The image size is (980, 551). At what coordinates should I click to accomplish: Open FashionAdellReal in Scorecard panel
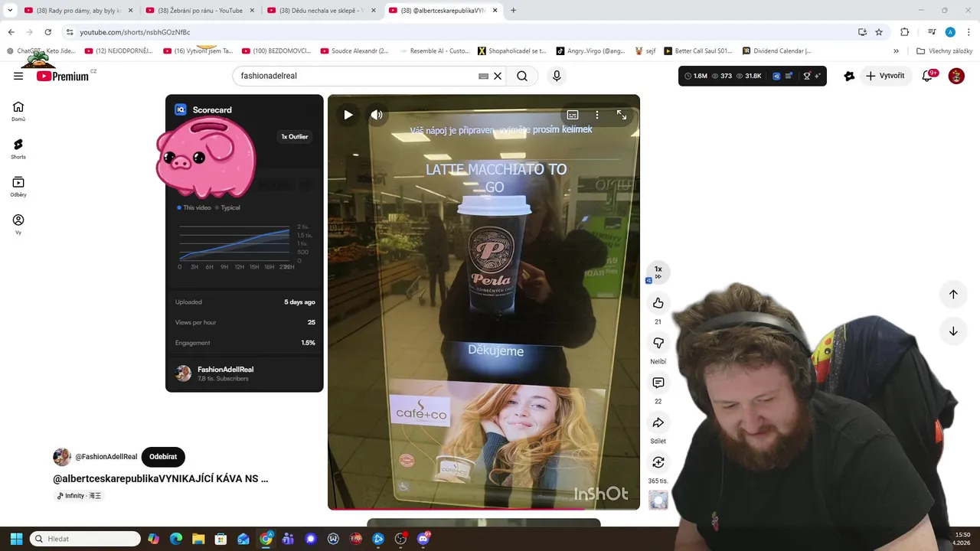tap(225, 370)
